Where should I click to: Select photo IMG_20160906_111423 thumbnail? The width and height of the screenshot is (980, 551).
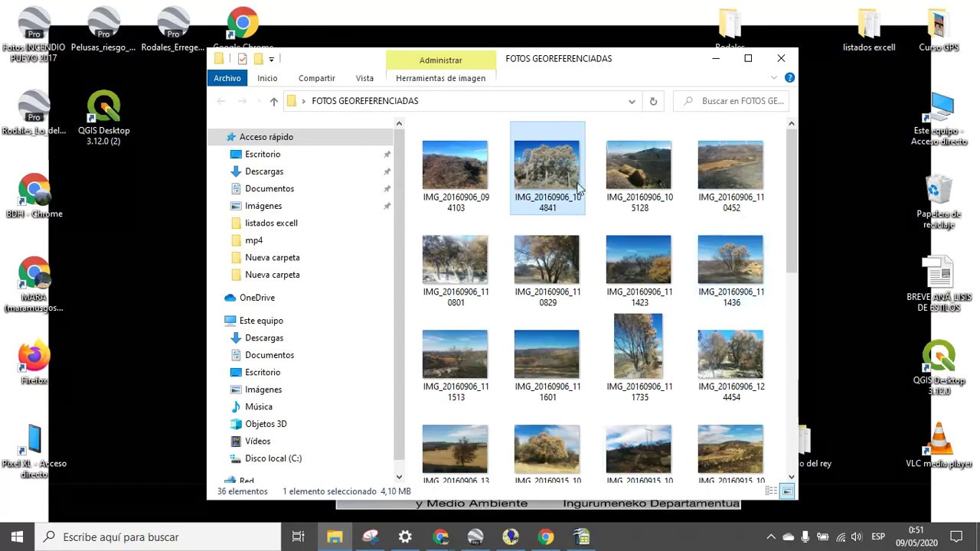point(639,259)
